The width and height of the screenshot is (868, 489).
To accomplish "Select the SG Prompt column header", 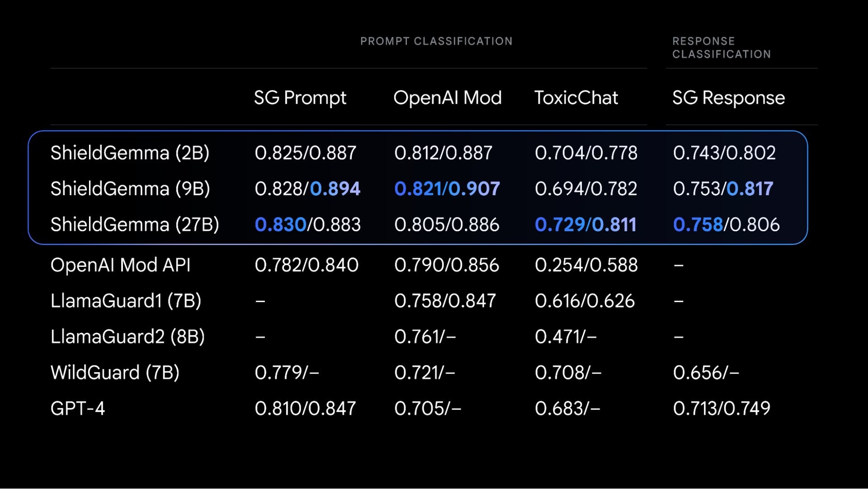I will pyautogui.click(x=299, y=97).
